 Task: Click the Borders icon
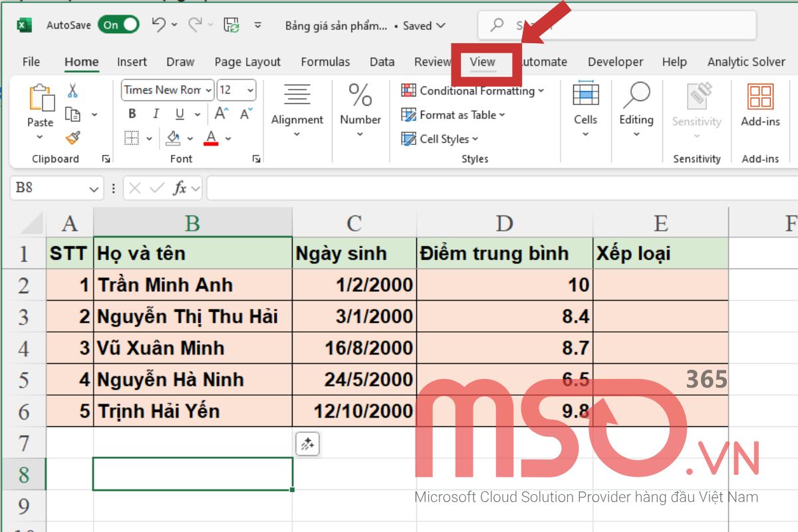(132, 138)
